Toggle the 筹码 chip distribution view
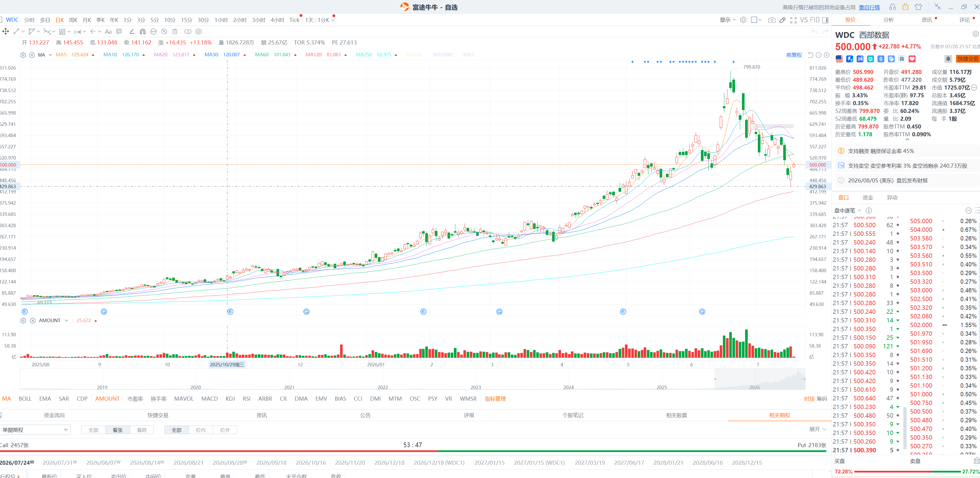This screenshot has width=980, height=478. [x=822, y=399]
